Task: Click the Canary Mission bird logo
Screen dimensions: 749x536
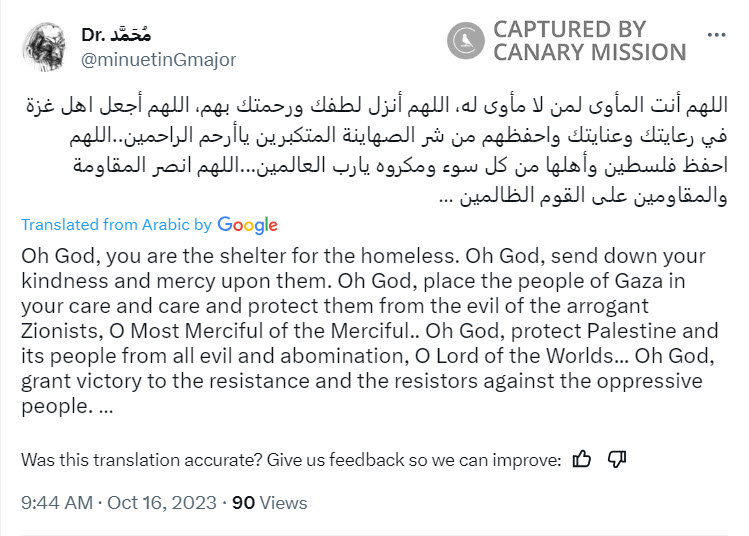Action: point(466,41)
